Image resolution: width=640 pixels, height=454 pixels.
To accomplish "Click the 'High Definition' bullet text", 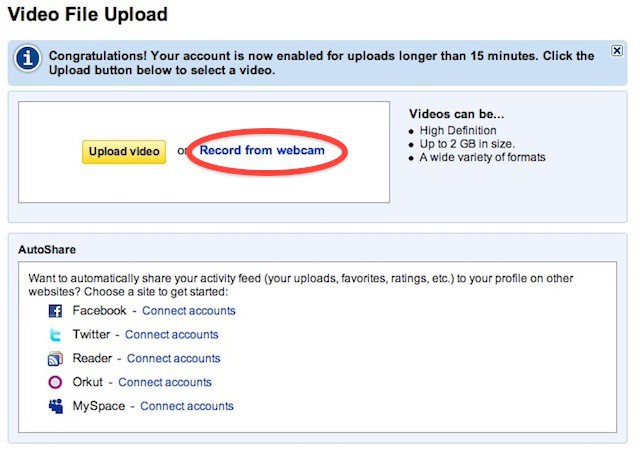I will click(458, 131).
